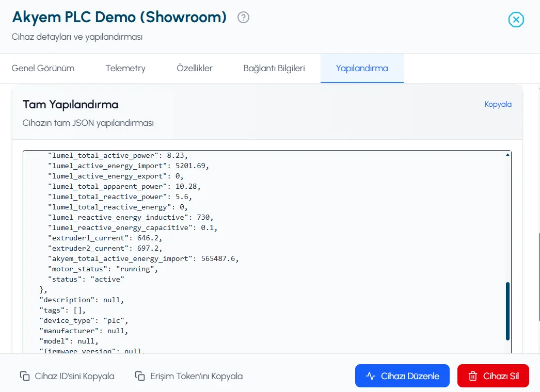
Task: Click the "lumel_reactive_energy_capacitive": 0.1 line
Action: (133, 228)
